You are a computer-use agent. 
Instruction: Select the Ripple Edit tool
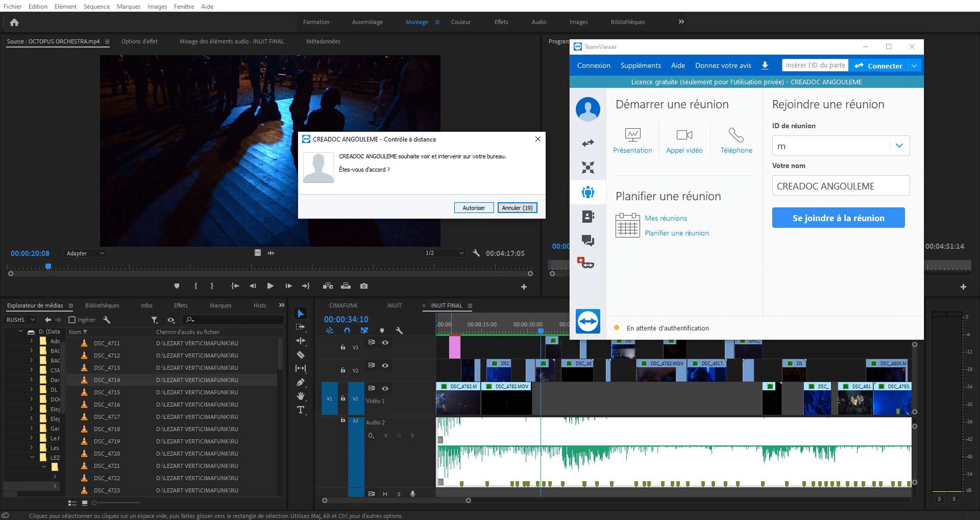[x=301, y=341]
